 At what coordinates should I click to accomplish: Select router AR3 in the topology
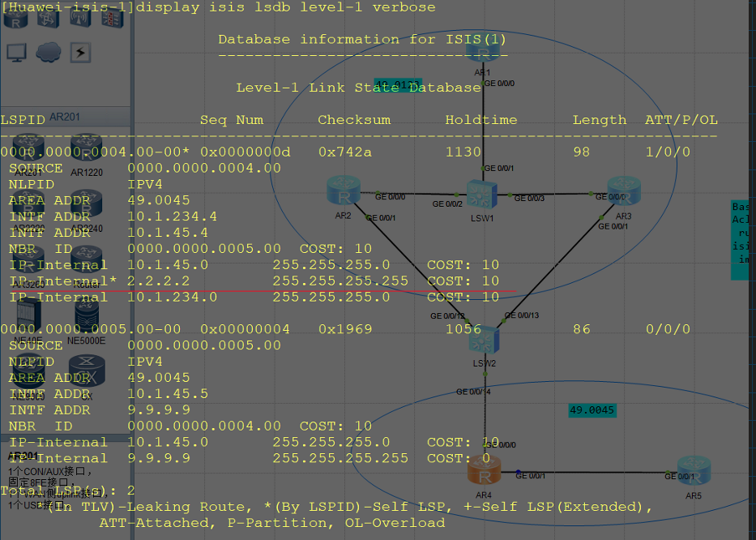[624, 191]
